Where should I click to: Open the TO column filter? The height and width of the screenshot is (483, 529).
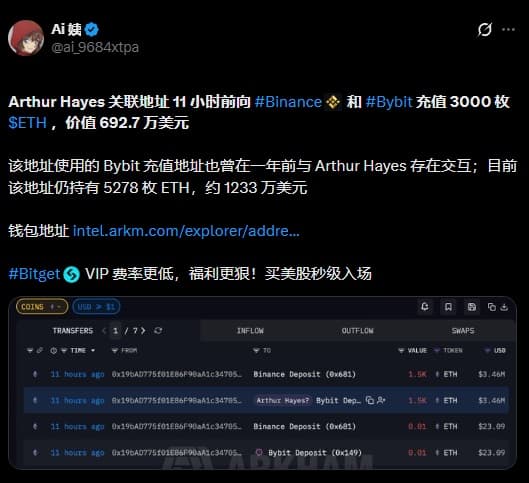point(256,351)
